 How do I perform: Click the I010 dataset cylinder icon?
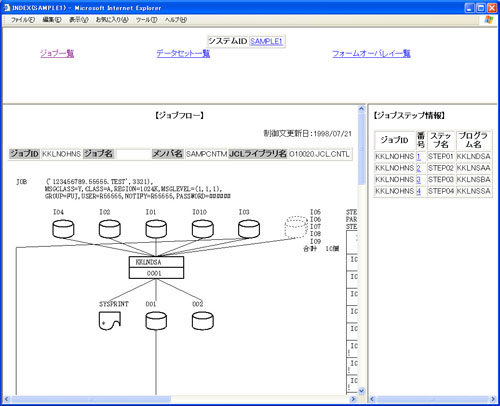[x=203, y=229]
